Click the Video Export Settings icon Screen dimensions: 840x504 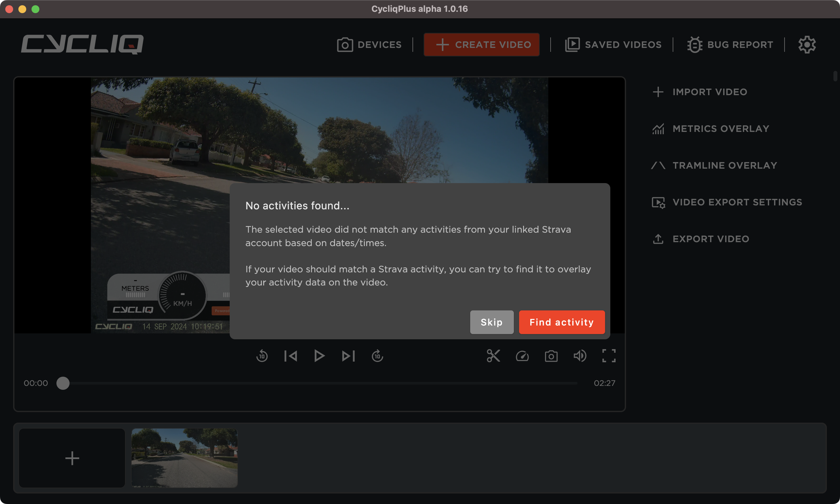point(658,202)
